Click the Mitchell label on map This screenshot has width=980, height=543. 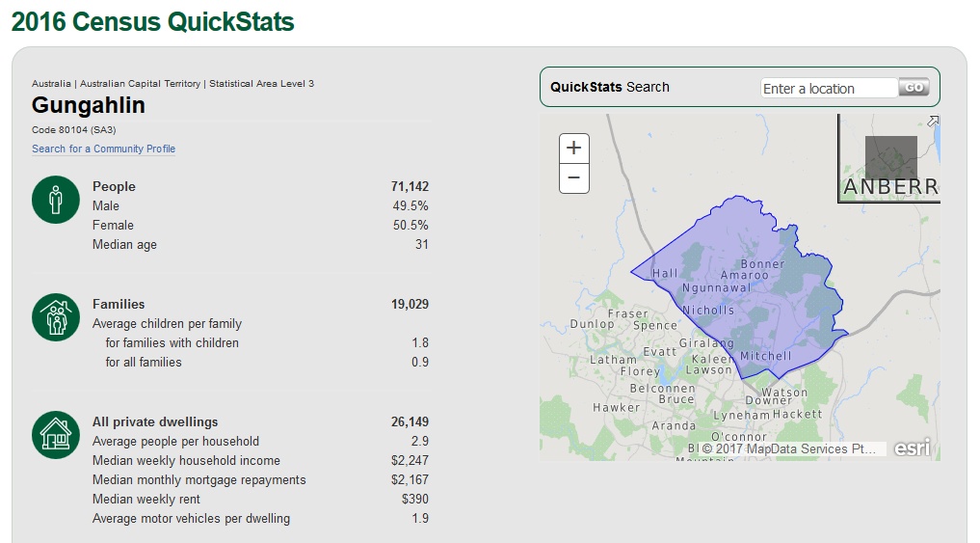tap(765, 356)
